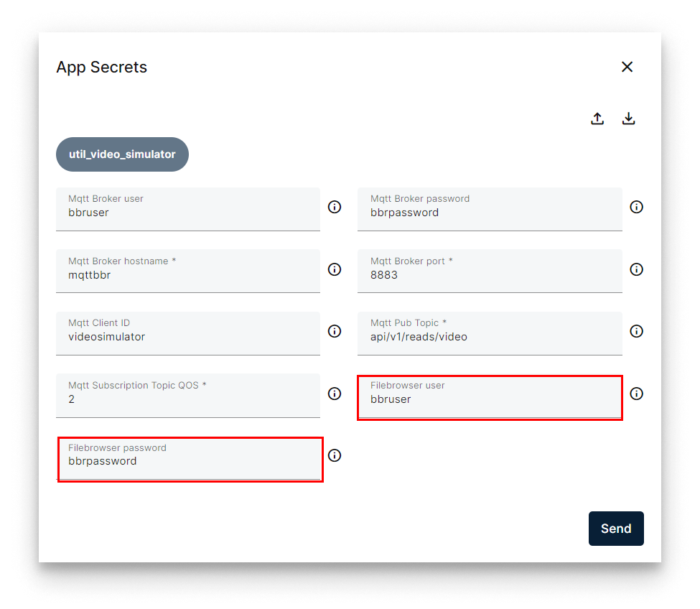Open info tooltip for Mqtt Broker password
700x609 pixels.
[x=636, y=207]
